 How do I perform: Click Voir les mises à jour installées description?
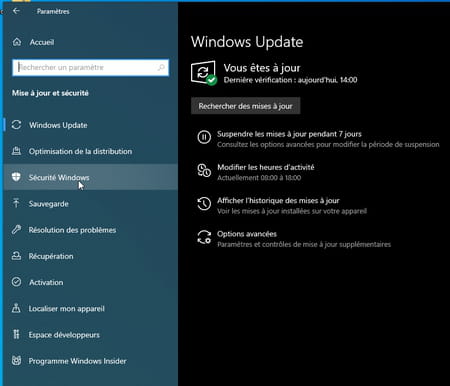coord(292,211)
